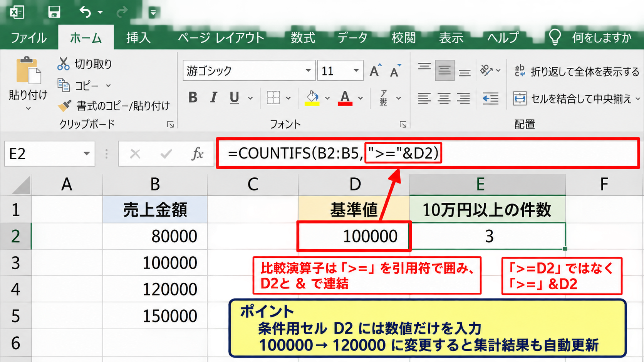The image size is (644, 362).
Task: Click the Redo arrow icon
Action: [x=122, y=12]
